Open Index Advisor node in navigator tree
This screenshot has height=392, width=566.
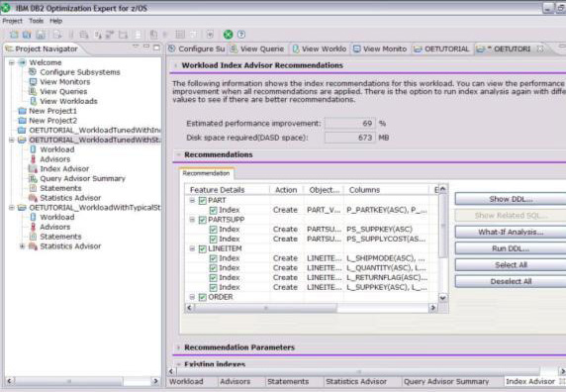(64, 168)
